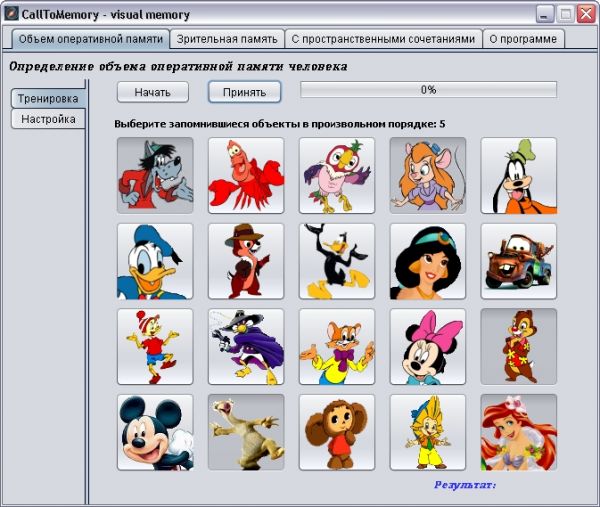The width and height of the screenshot is (600, 507).
Task: Select Ariel the mermaid picture
Action: (518, 432)
